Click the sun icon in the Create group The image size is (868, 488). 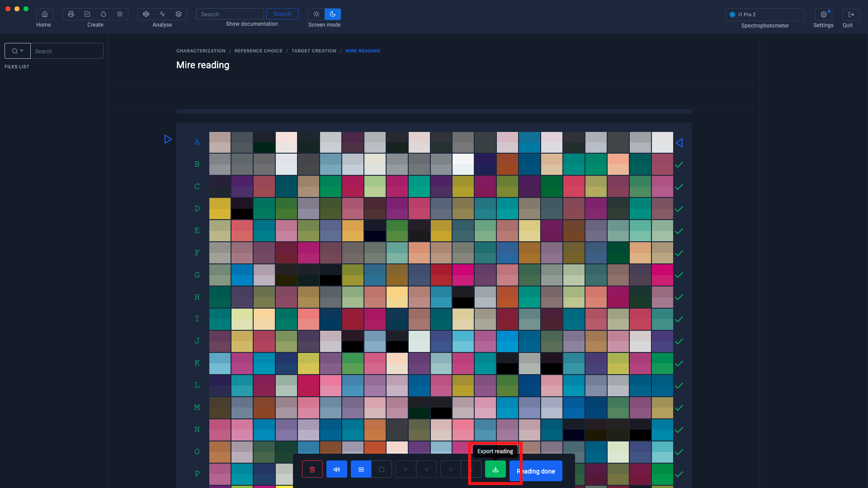pos(120,14)
